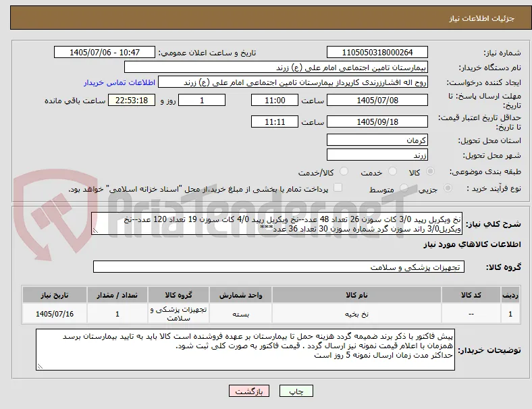Click the quantity cell showing 1 in items table
Image resolution: width=532 pixels, height=409 pixels.
pos(117,314)
